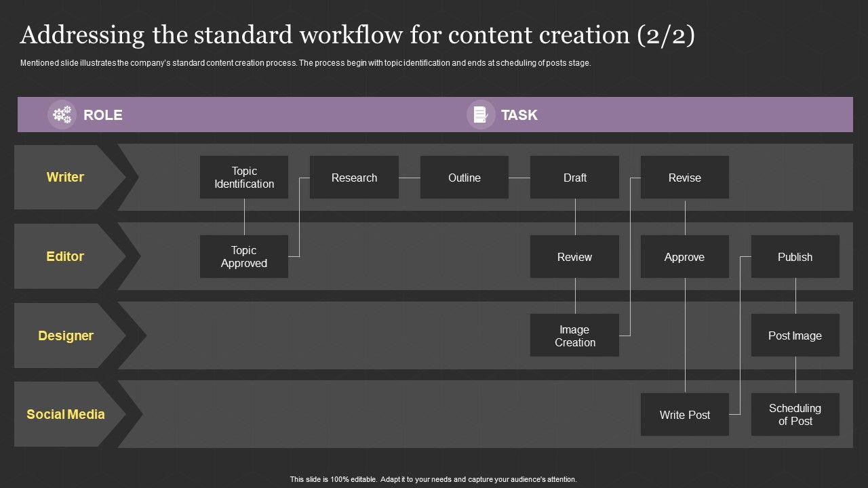
Task: Click the Social Media role label
Action: (x=66, y=414)
